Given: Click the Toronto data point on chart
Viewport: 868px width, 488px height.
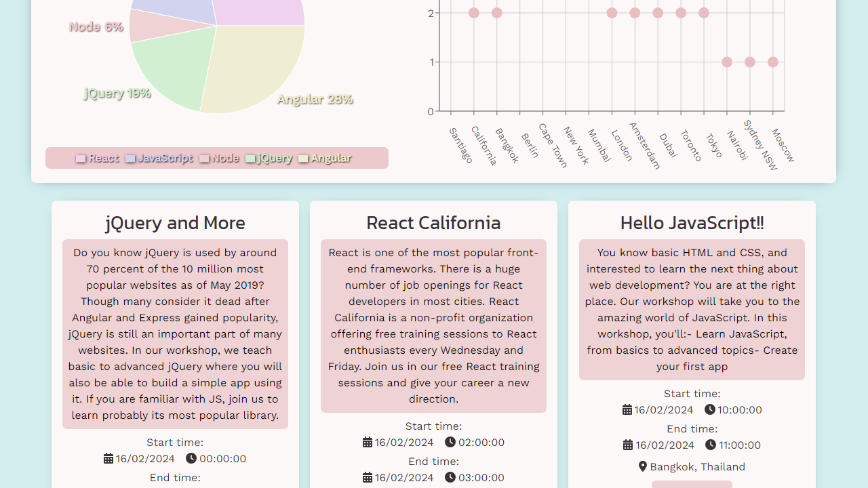Looking at the screenshot, I should [681, 13].
